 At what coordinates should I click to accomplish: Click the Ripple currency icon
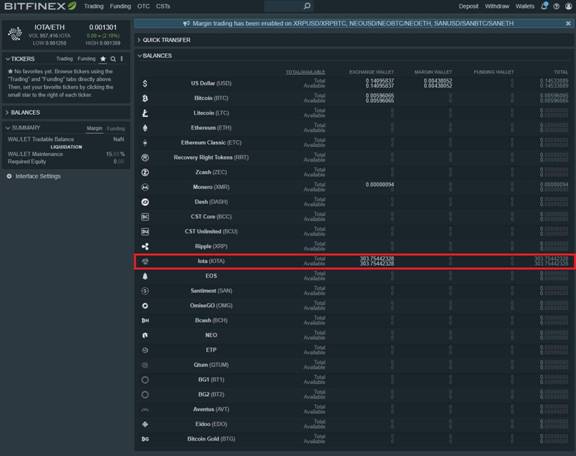coord(145,247)
